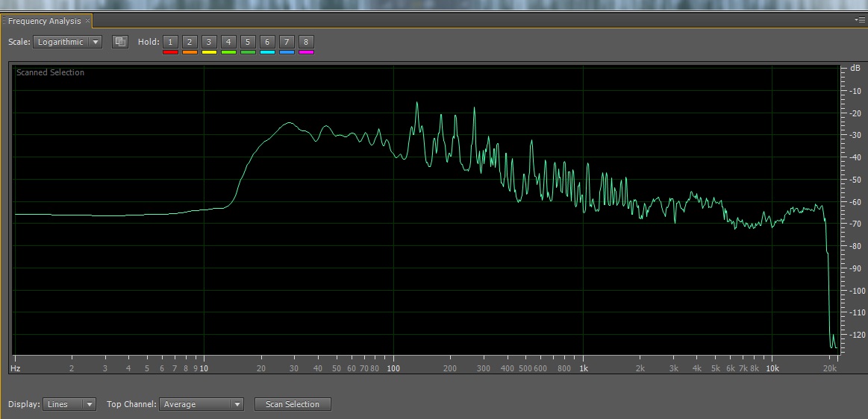The image size is (868, 419).
Task: Open the Display Lines dropdown
Action: tap(69, 404)
